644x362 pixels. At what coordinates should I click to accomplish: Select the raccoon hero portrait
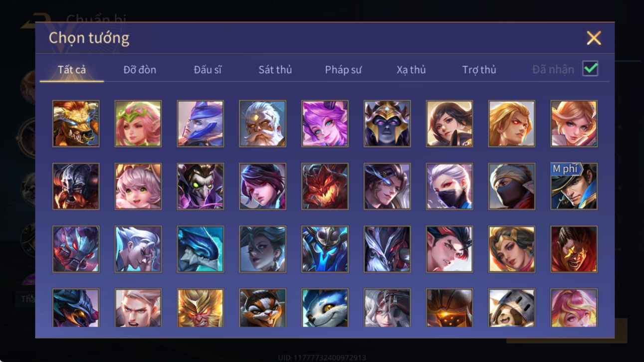[x=262, y=308]
